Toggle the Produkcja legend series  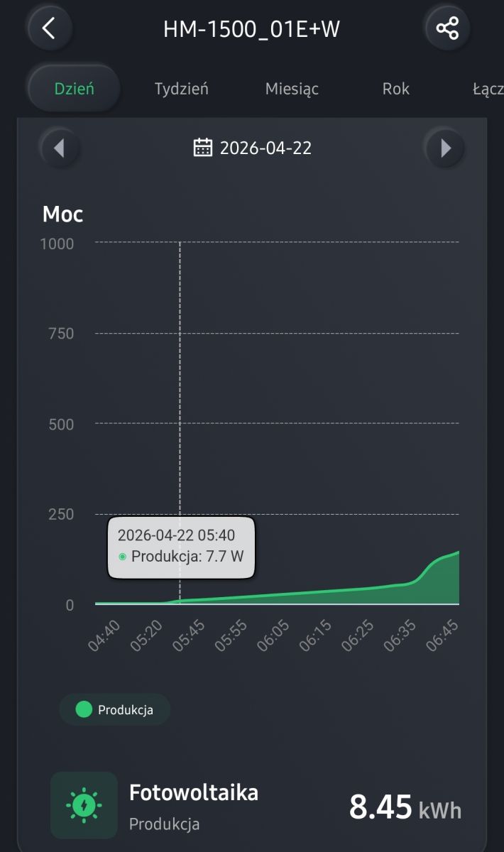coord(115,709)
